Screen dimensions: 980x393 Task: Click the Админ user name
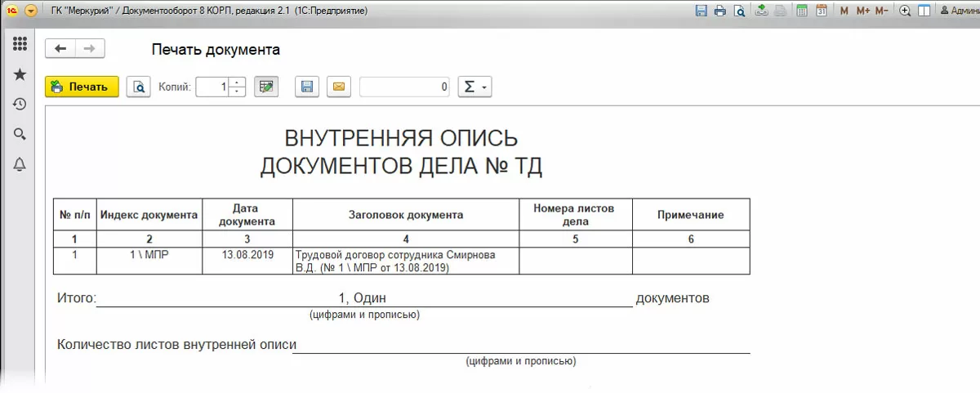coord(960,11)
